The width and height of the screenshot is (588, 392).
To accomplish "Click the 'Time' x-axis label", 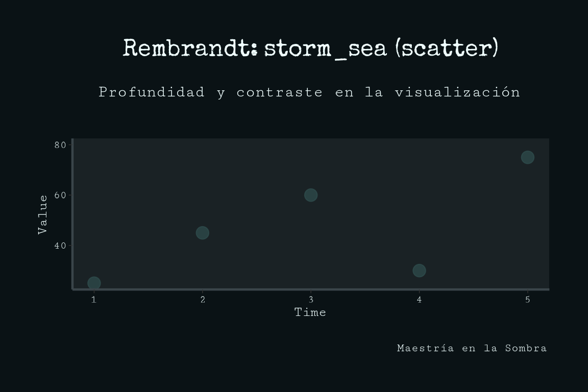I will (310, 312).
